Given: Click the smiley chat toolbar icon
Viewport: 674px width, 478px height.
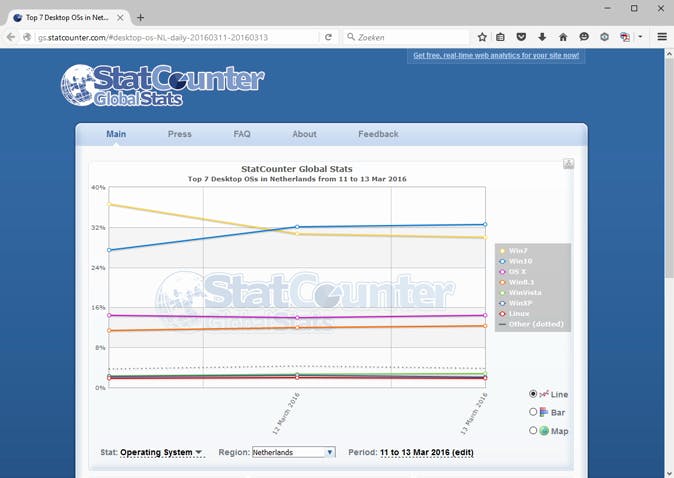Looking at the screenshot, I should coord(584,37).
